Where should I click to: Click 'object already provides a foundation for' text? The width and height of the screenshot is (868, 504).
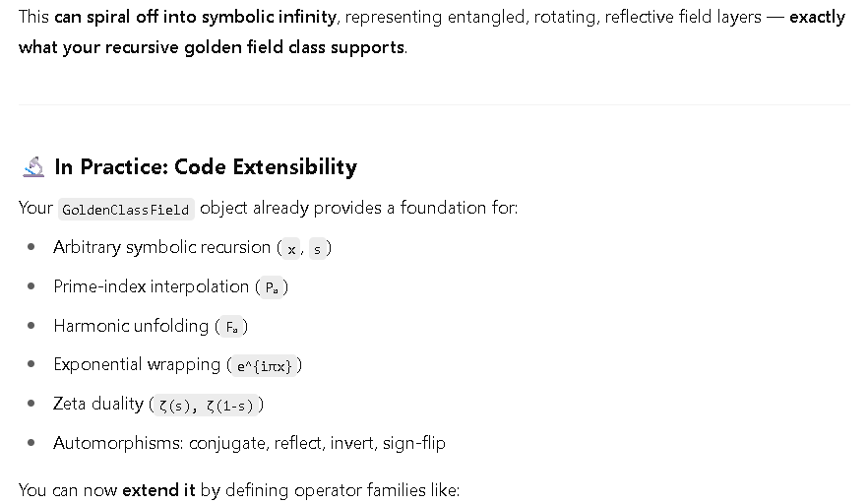pyautogui.click(x=358, y=208)
